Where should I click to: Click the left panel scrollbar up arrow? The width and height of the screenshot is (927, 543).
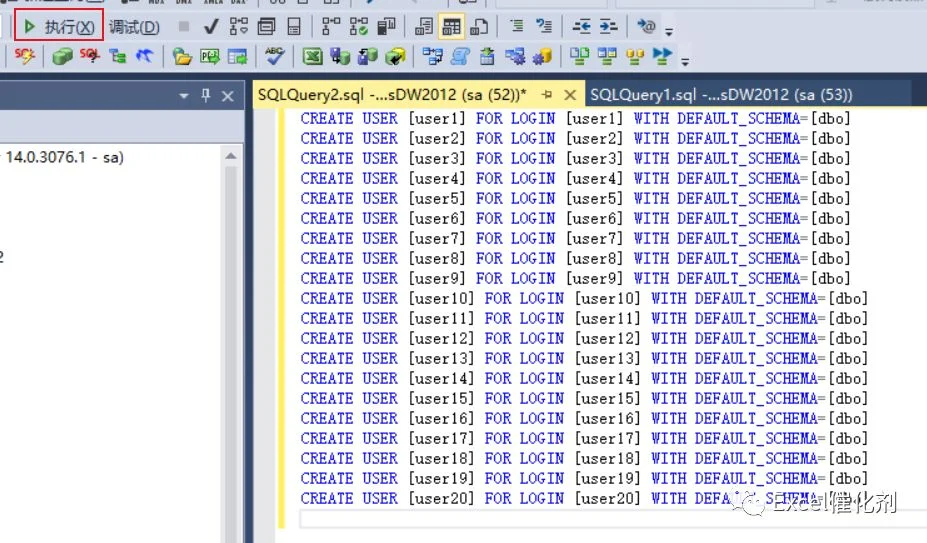(x=231, y=156)
